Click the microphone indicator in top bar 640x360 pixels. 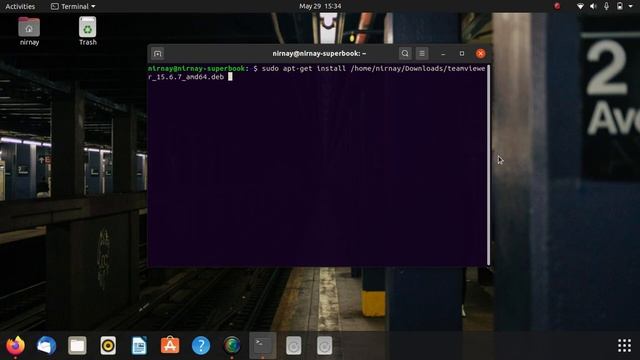pyautogui.click(x=607, y=6)
